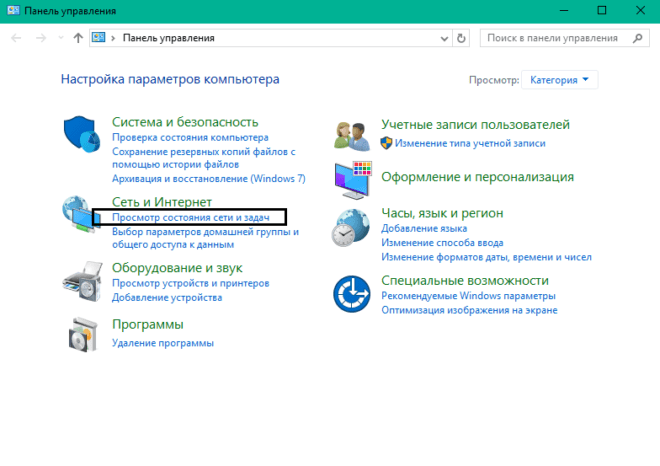
Task: Open the recent locations dropdown arrow
Action: [x=61, y=38]
